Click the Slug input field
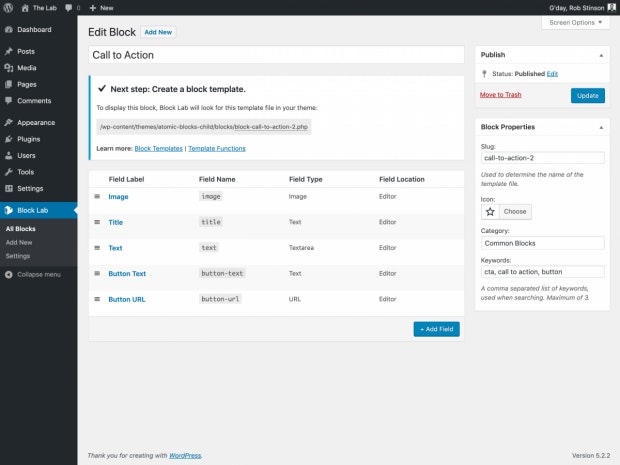 point(542,158)
